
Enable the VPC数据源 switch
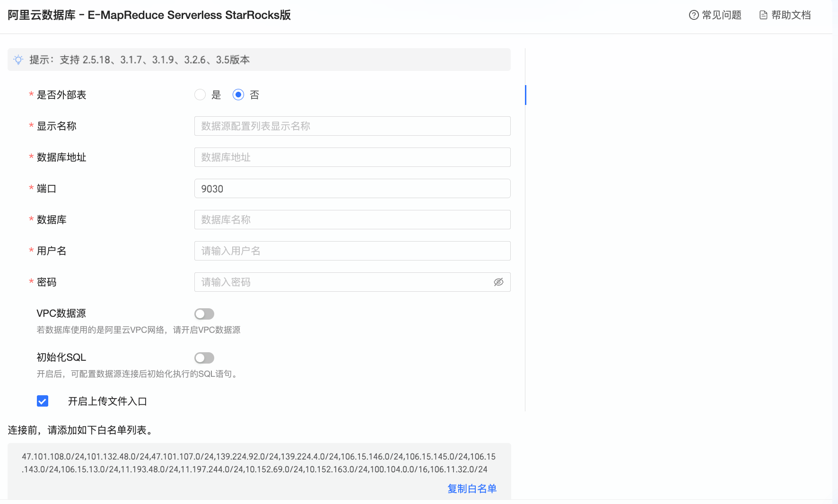tap(204, 314)
